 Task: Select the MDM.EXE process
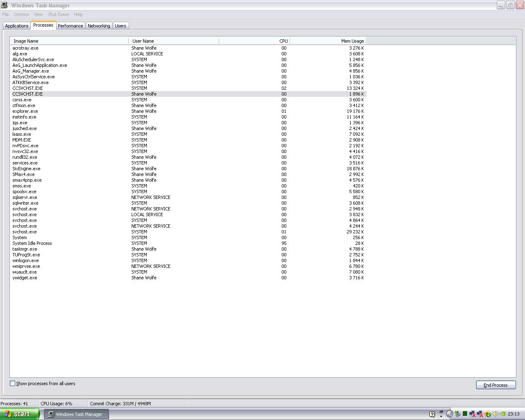coord(188,140)
